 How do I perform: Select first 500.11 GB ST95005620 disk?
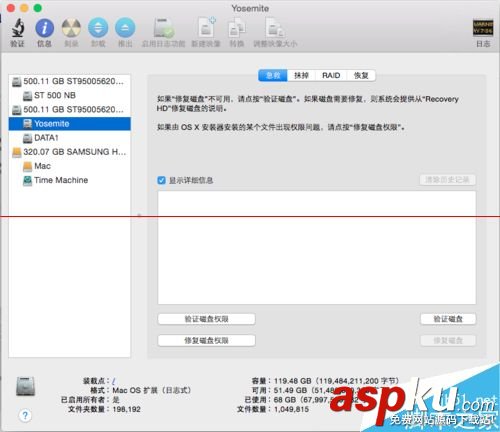69,81
